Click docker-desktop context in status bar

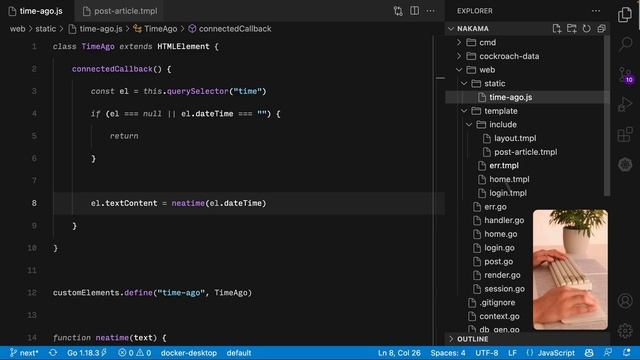click(x=189, y=353)
